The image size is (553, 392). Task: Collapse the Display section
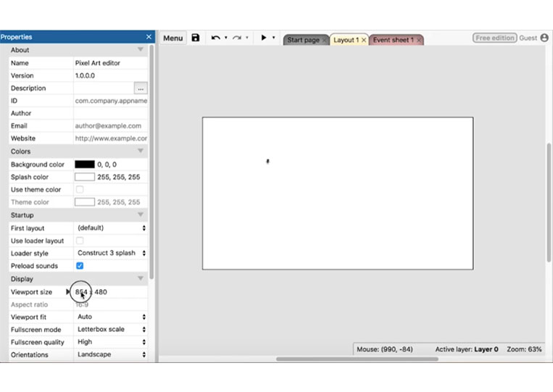(141, 278)
